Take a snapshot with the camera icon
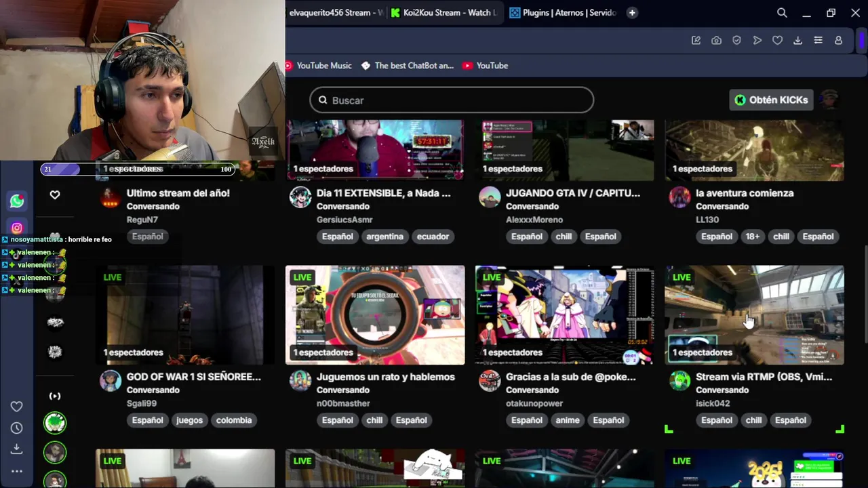 coord(716,41)
